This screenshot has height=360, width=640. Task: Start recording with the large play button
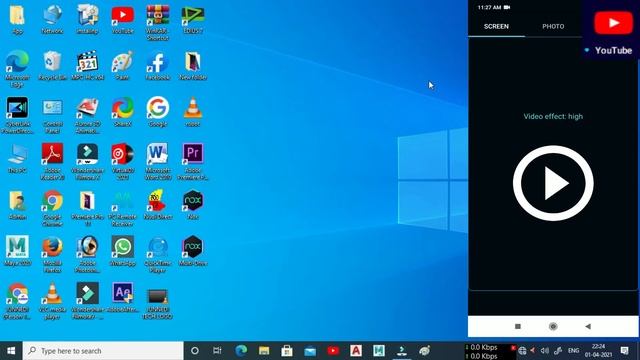click(553, 183)
